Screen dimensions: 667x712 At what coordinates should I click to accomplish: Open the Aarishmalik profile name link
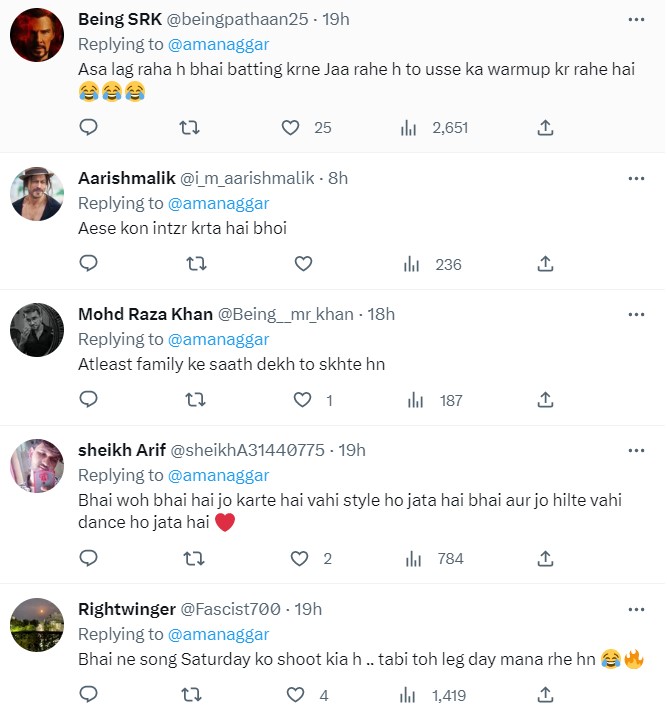pyautogui.click(x=126, y=178)
